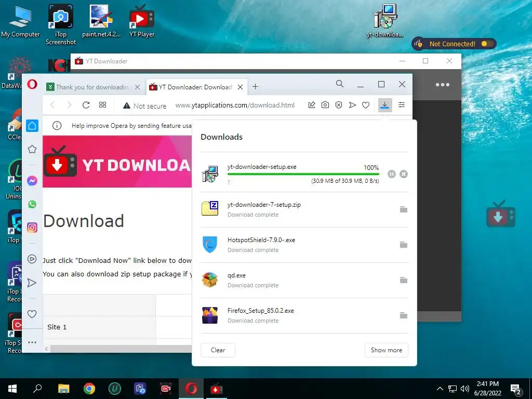Screen dimensions: 532x399
Task: Show yt-downloader-7-setup.zip in folder
Action: tap(403, 209)
